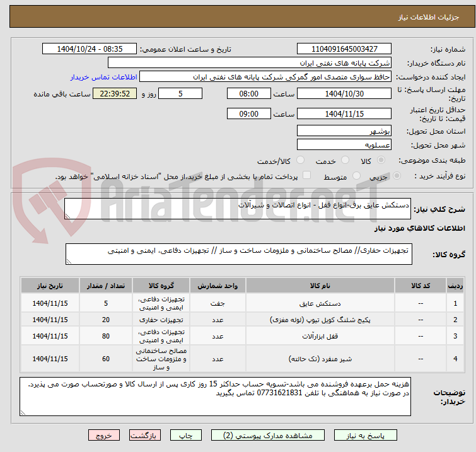Open 'مشاهده مدارک پیوستی (2)' attachments
This screenshot has width=476, height=452.
(268, 436)
